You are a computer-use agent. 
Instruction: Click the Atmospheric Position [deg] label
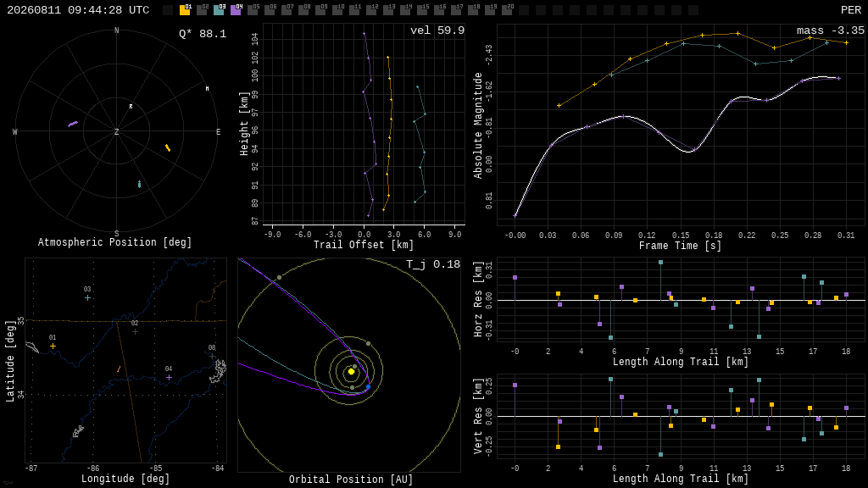[x=114, y=242]
